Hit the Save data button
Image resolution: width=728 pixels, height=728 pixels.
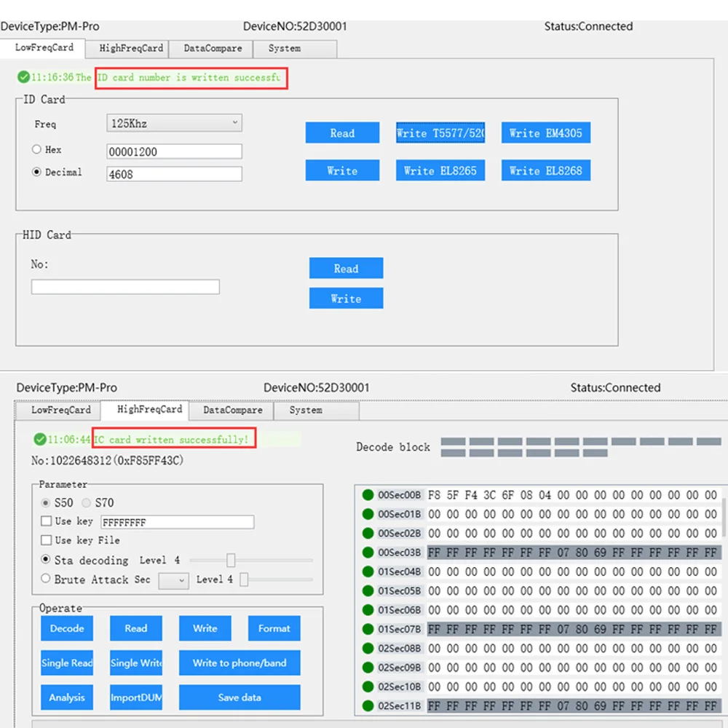point(240,697)
